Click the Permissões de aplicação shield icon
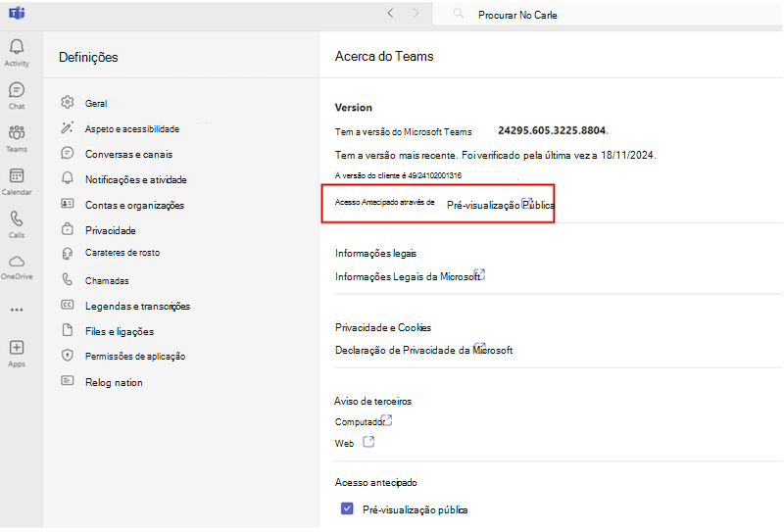 tap(68, 356)
